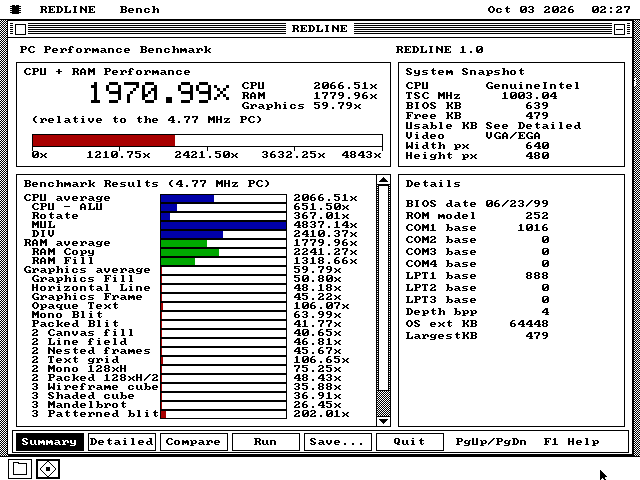Image resolution: width=640 pixels, height=480 pixels.
Task: Click the 2421.50x scale marker
Action: [206, 155]
